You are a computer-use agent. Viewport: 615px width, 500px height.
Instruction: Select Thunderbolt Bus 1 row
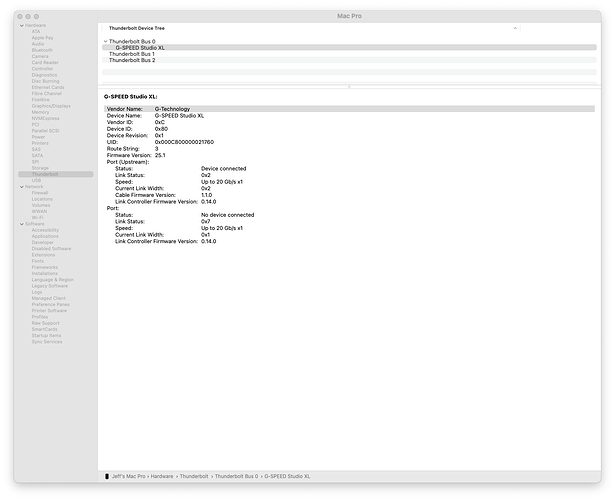click(349, 54)
